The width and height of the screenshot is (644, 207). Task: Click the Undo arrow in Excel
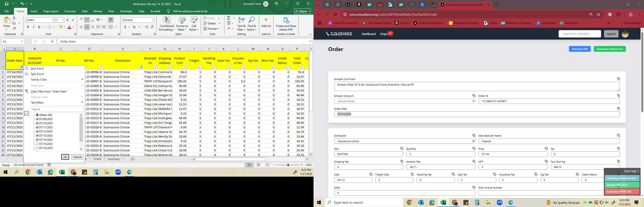click(x=22, y=4)
